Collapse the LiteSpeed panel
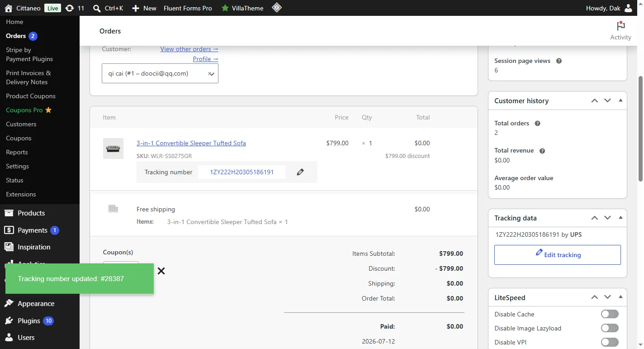 coord(620,297)
